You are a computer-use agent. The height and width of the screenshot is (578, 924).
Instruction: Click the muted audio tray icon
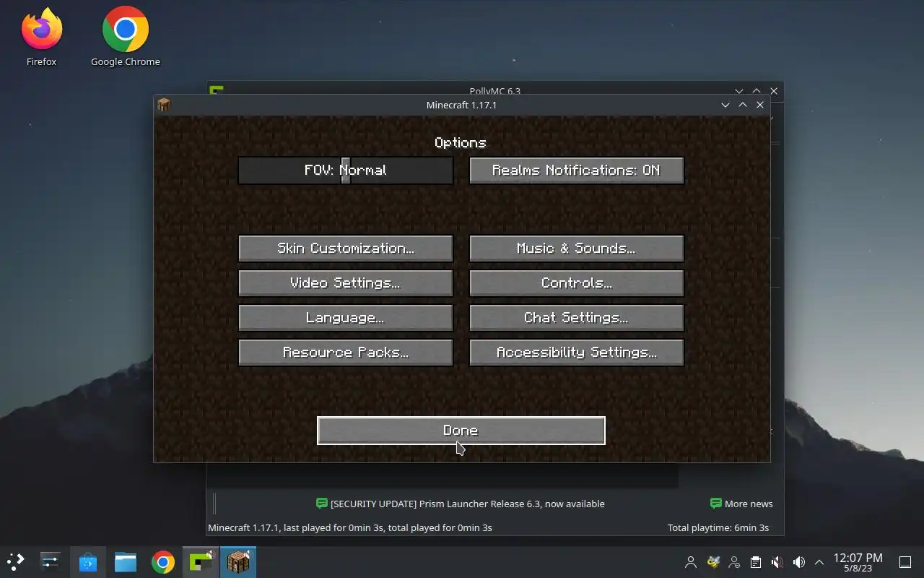pos(777,562)
